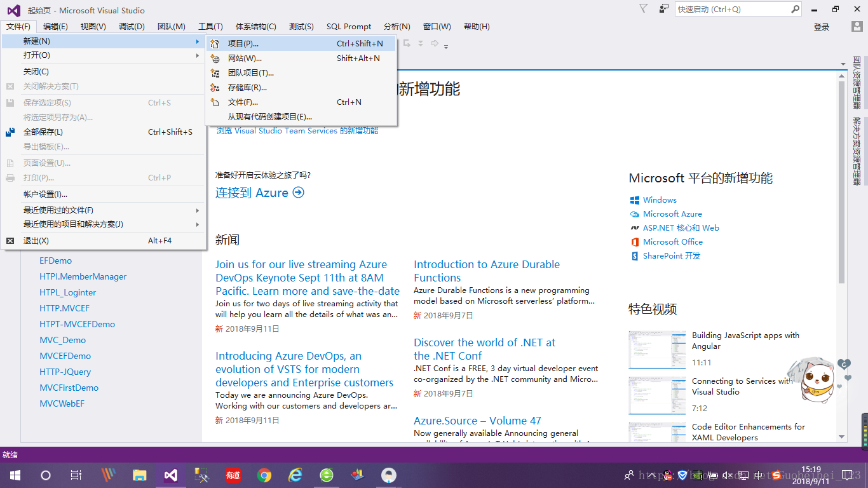Click the ASP.NET icon in platform list
Screen dimensions: 868x488
[x=634, y=228]
